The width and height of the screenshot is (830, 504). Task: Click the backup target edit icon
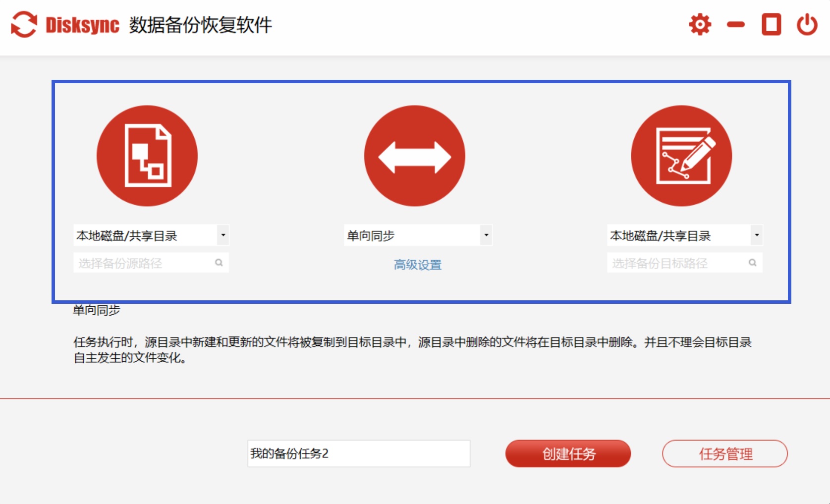click(x=681, y=156)
